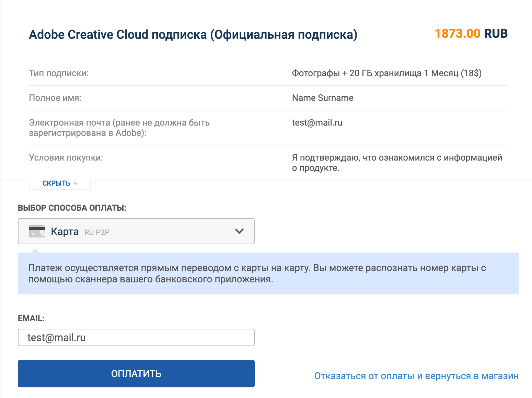532x398 pixels.
Task: Cancel payment and return to the store
Action: [x=416, y=376]
